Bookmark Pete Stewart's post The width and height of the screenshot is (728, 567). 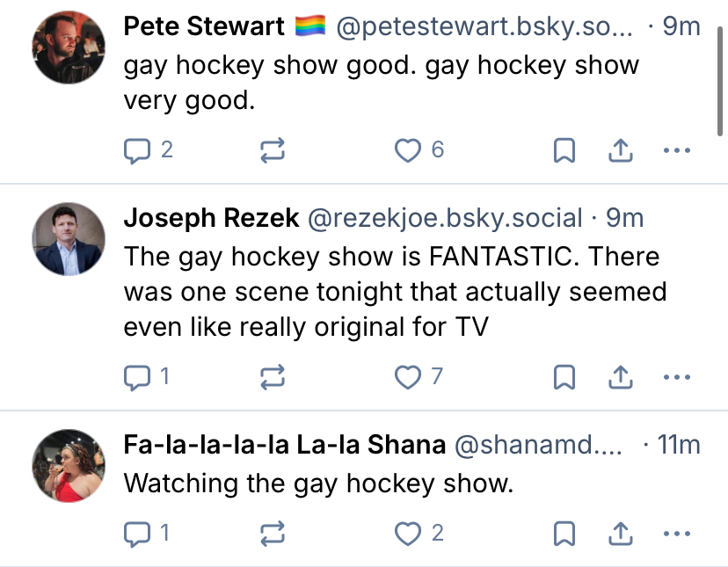[x=564, y=151]
